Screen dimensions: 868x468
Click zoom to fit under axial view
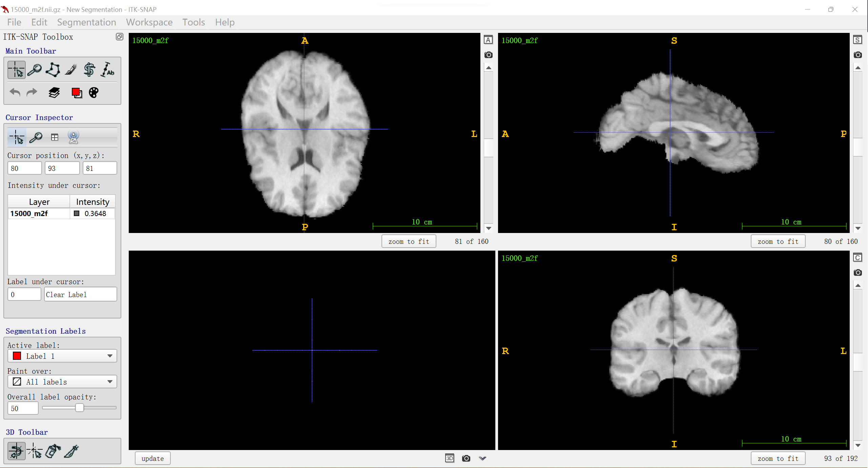[x=409, y=241]
